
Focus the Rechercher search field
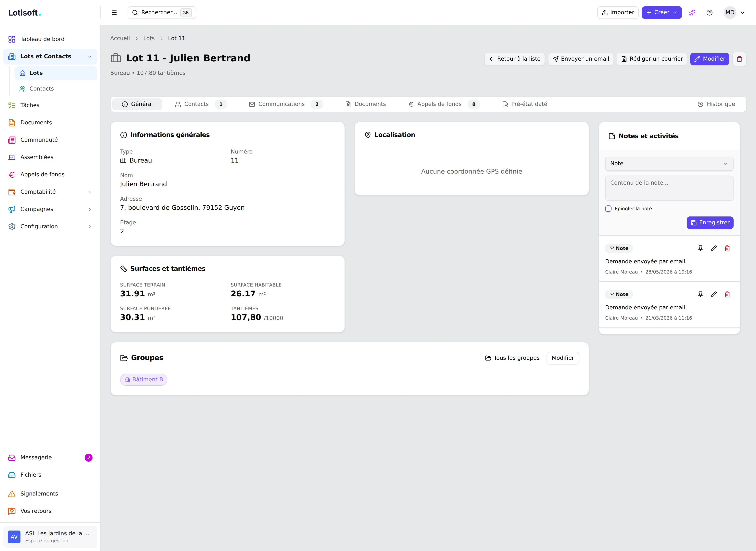click(162, 13)
